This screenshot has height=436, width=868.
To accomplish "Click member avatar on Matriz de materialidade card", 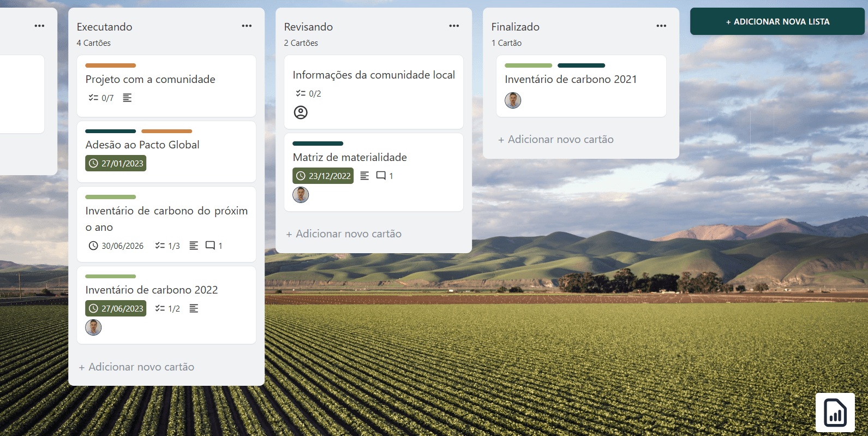I will coord(301,195).
